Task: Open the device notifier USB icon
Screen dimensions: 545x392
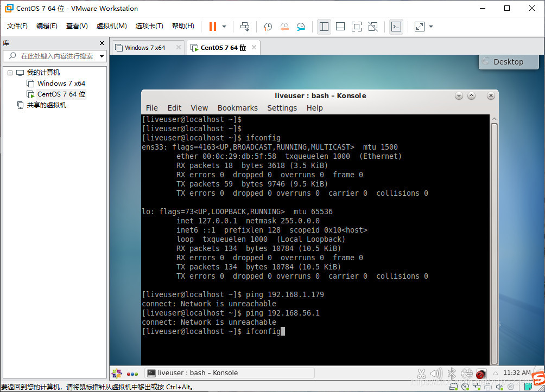Action: [467, 374]
